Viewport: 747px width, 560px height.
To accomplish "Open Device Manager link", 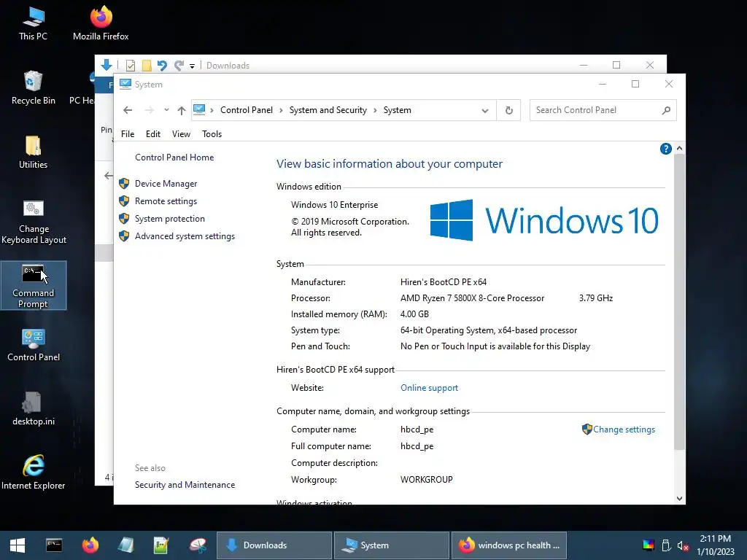I will pyautogui.click(x=166, y=183).
